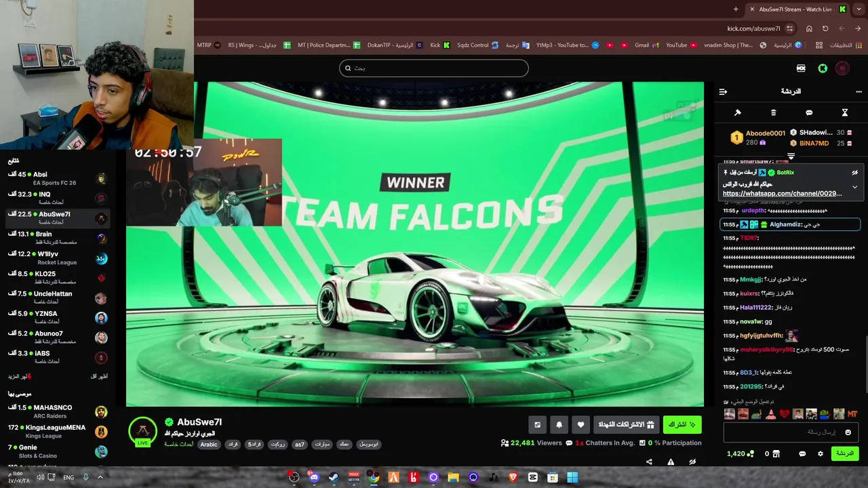
Task: Click the message input field
Action: [790, 432]
